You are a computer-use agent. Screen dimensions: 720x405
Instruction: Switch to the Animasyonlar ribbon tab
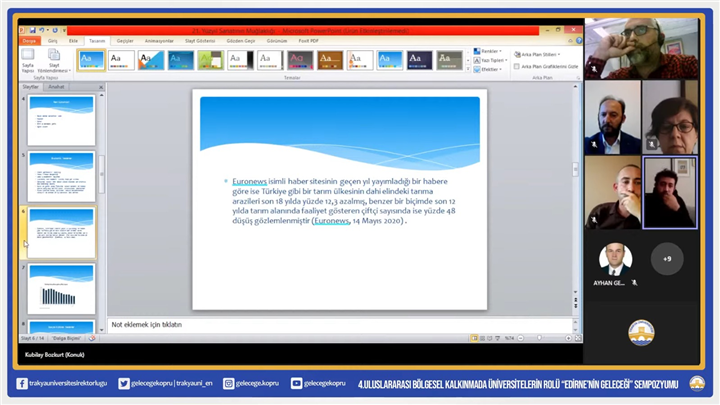[x=159, y=41]
